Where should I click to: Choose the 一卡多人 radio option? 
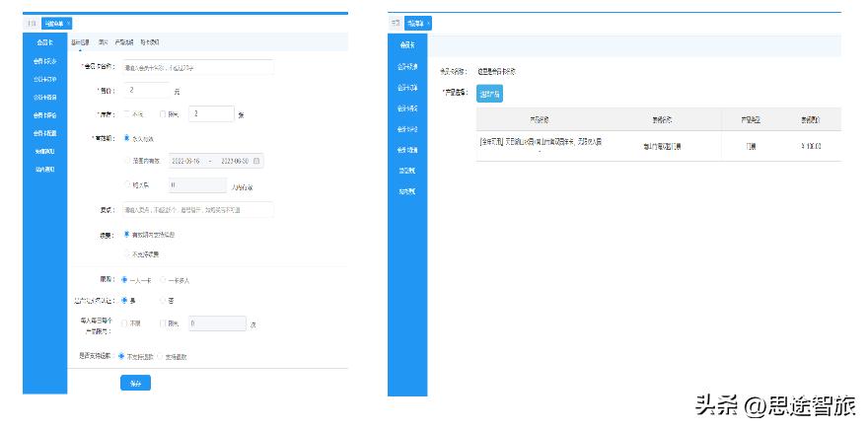(162, 279)
